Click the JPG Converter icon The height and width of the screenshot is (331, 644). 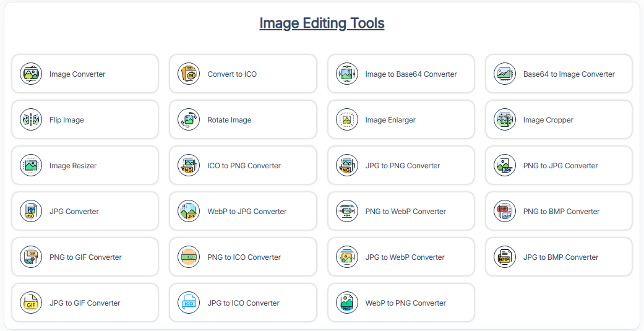(x=31, y=211)
